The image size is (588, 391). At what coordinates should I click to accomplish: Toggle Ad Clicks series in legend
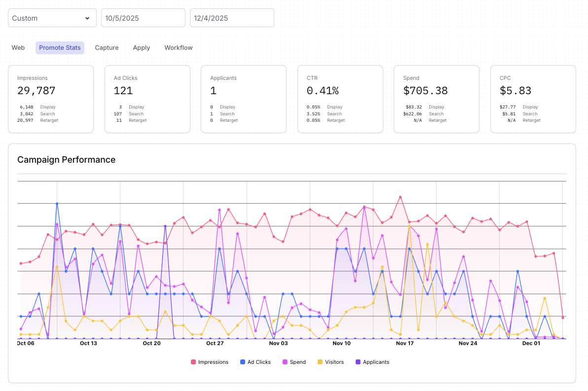click(255, 362)
